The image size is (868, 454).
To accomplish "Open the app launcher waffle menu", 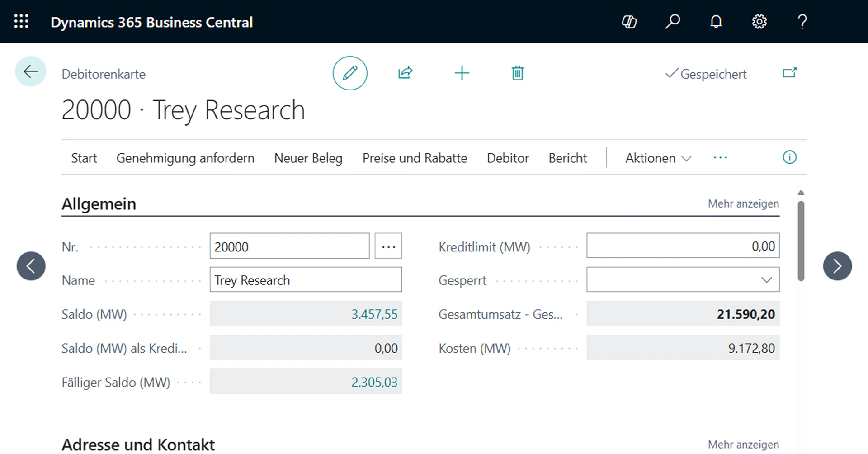I will [x=21, y=21].
